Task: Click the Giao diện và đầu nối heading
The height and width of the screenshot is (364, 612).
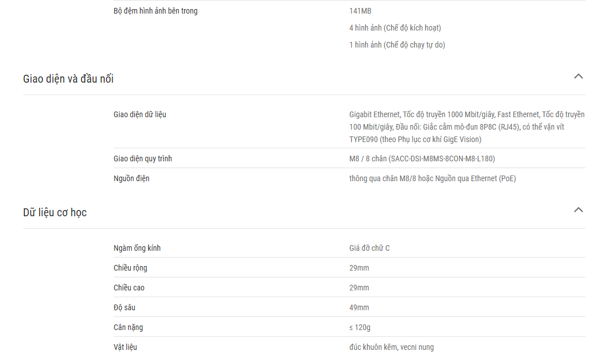Action: (69, 79)
